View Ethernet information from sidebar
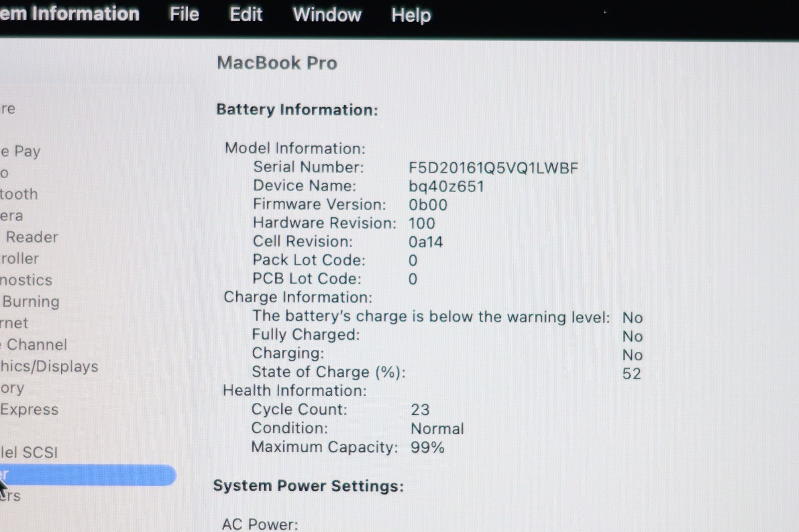Screen dimensions: 799x532 click(14, 323)
